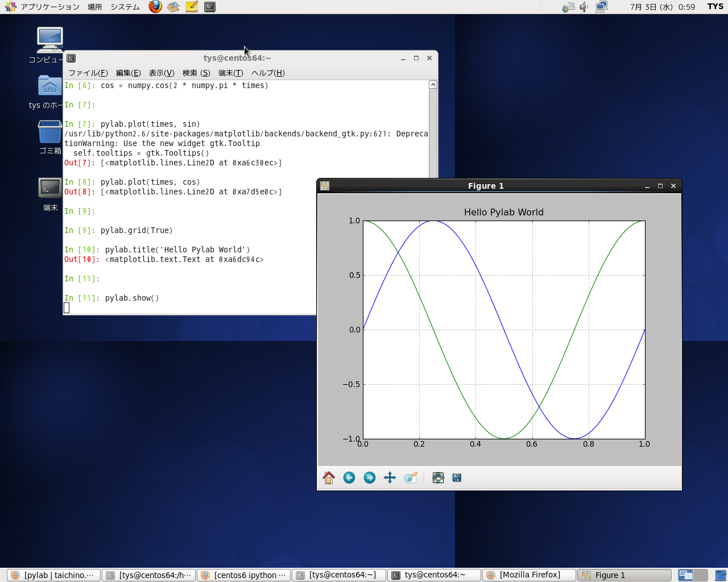Open the ファイル(F) menu in terminal
728x582 pixels.
tap(88, 73)
